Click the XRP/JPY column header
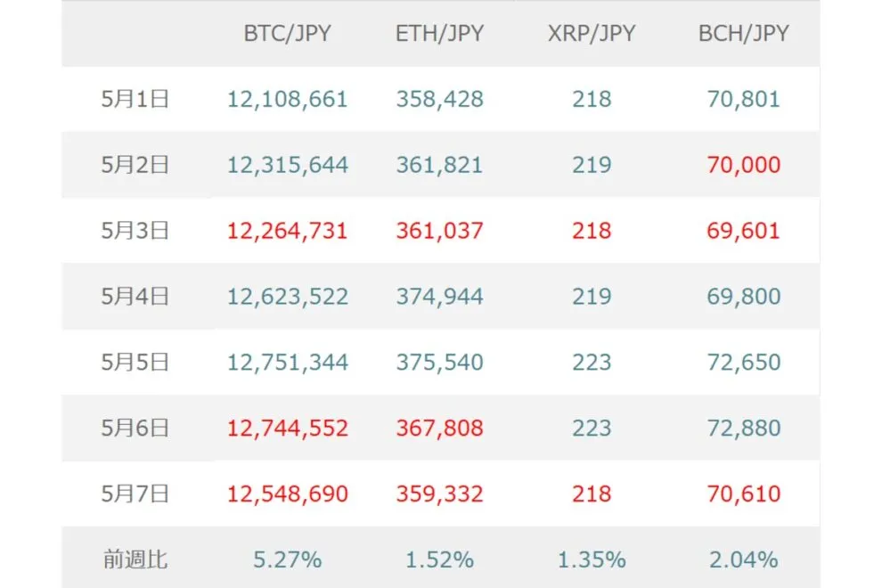Screen dimensions: 882x588 [592, 34]
